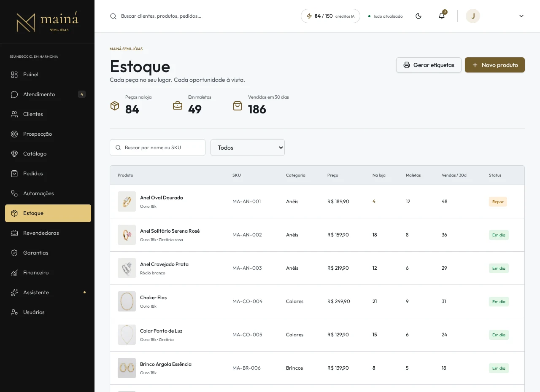Open the AI credits 84 / 150 pill
This screenshot has width=540, height=392.
click(330, 16)
